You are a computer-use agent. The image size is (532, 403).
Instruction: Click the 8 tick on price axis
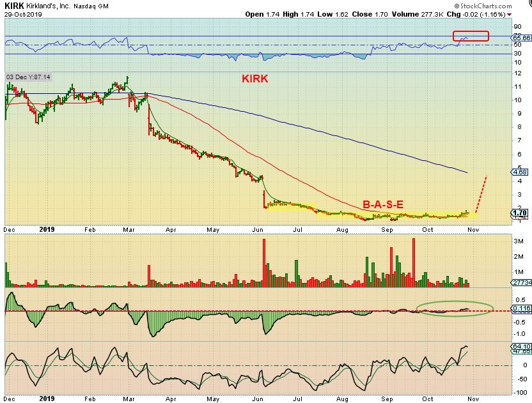[x=519, y=127]
